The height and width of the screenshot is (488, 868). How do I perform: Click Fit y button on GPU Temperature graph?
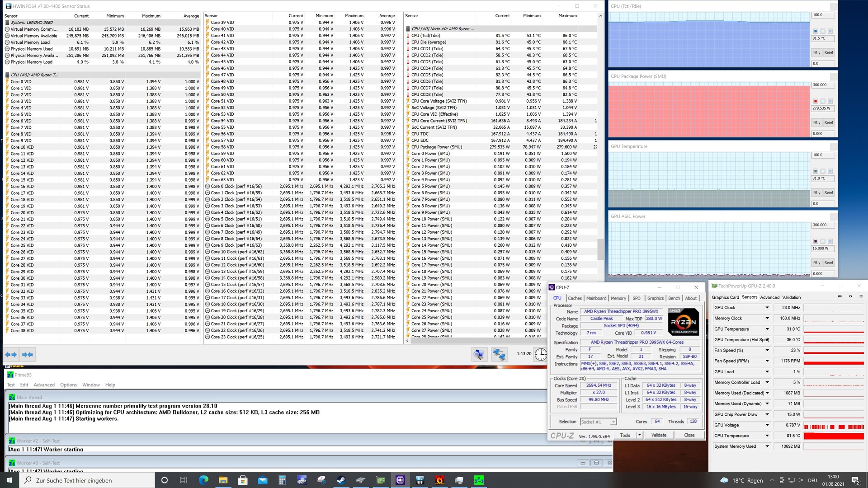coord(816,192)
